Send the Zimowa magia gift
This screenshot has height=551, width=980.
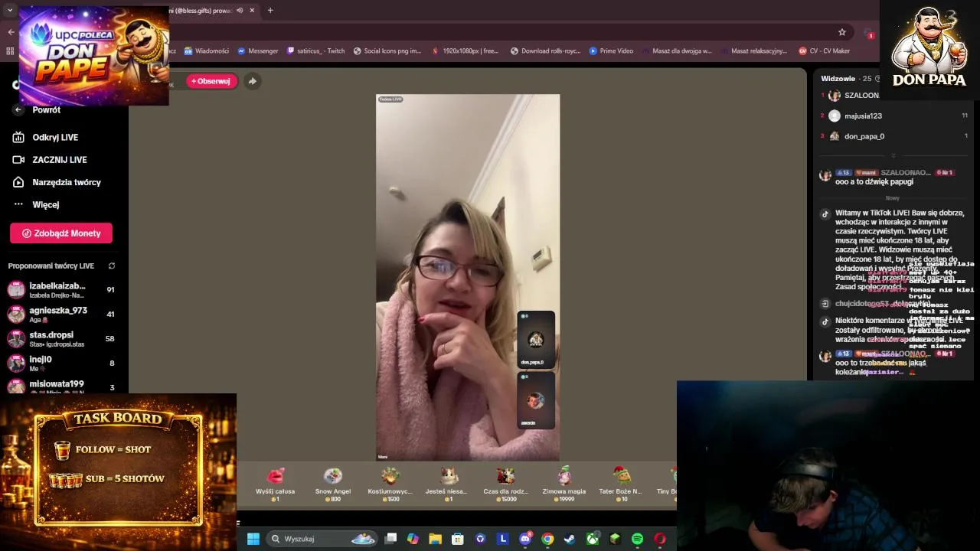click(x=563, y=484)
